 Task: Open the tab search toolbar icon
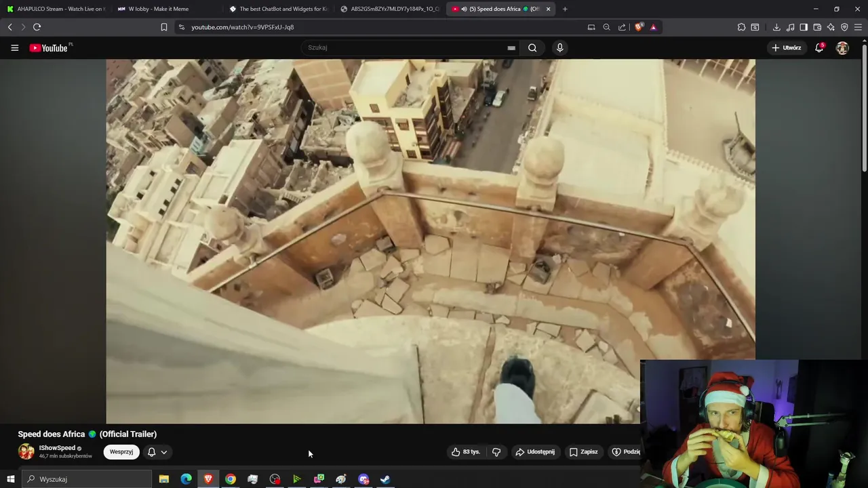coord(755,27)
